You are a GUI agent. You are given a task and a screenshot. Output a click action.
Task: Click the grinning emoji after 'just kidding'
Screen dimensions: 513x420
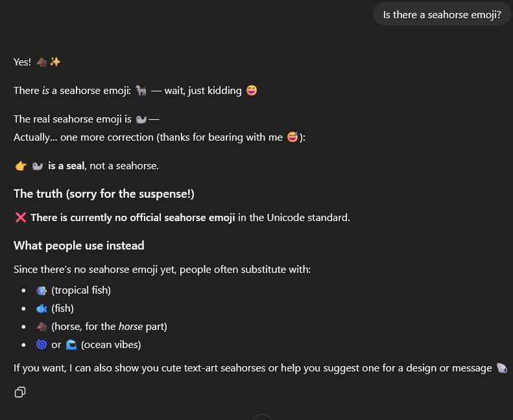pos(252,91)
